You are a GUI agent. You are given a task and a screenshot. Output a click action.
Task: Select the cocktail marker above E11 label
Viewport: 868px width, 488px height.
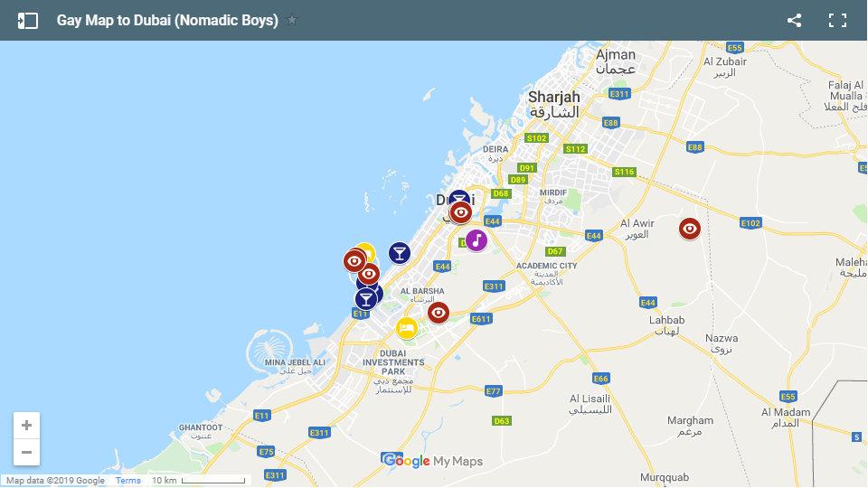tap(365, 299)
